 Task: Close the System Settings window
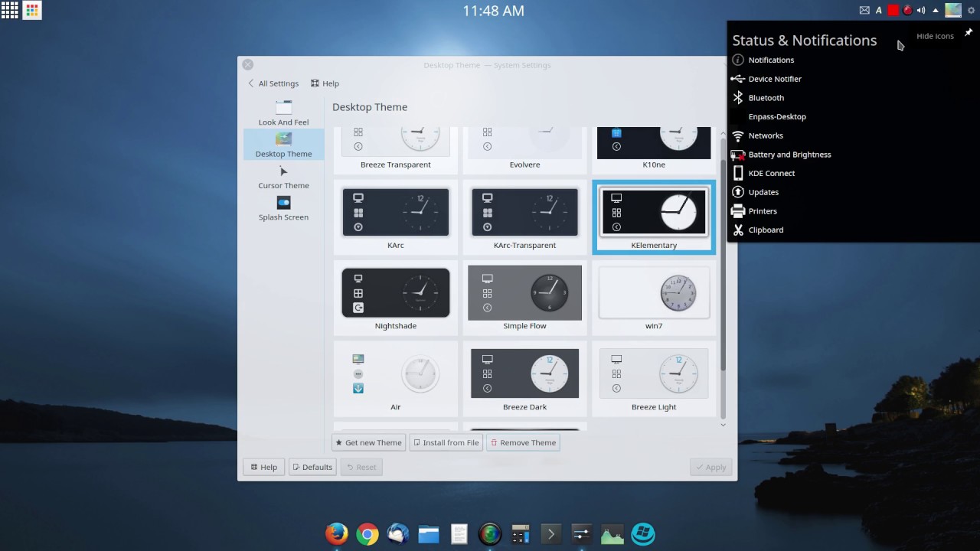(x=248, y=65)
